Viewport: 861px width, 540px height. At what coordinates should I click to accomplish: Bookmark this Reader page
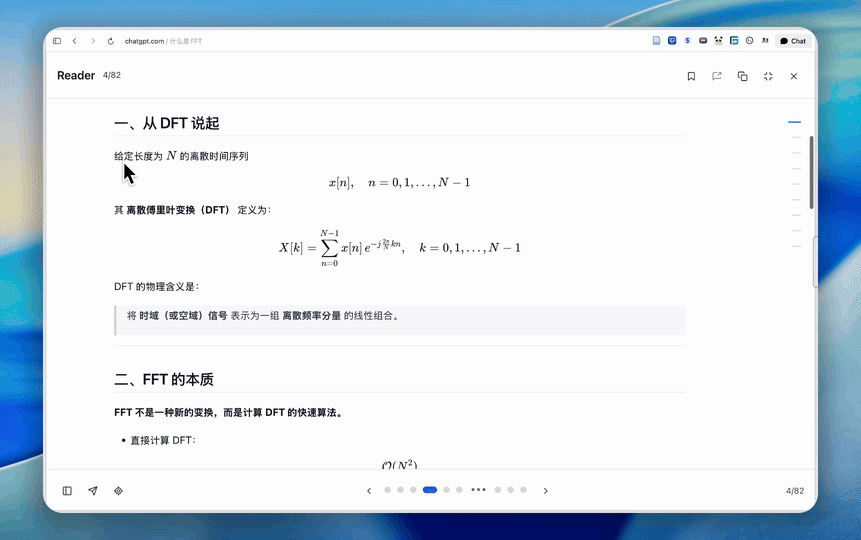click(x=691, y=76)
